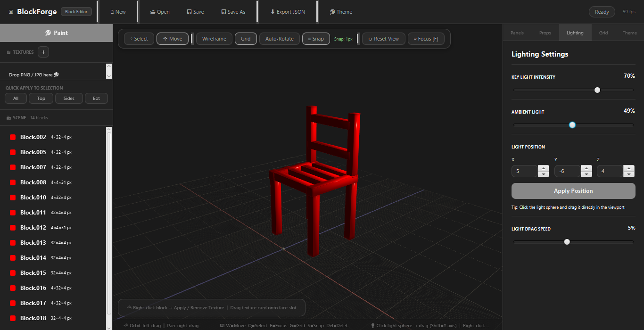Click the Light Position Z input field
This screenshot has height=330, width=644.
(610, 171)
